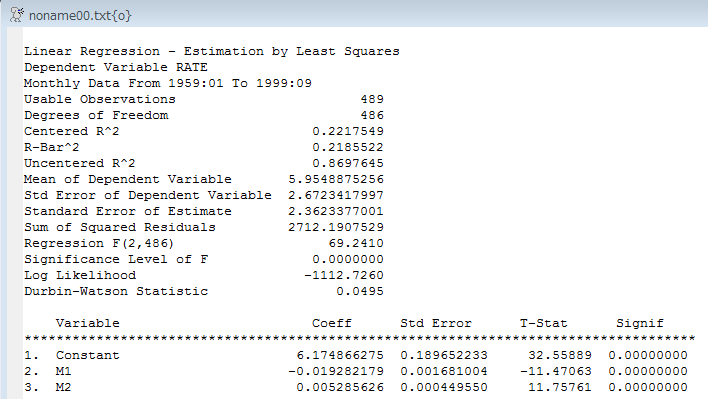Click the Monthly Data date range line
This screenshot has height=399, width=708.
coord(168,84)
